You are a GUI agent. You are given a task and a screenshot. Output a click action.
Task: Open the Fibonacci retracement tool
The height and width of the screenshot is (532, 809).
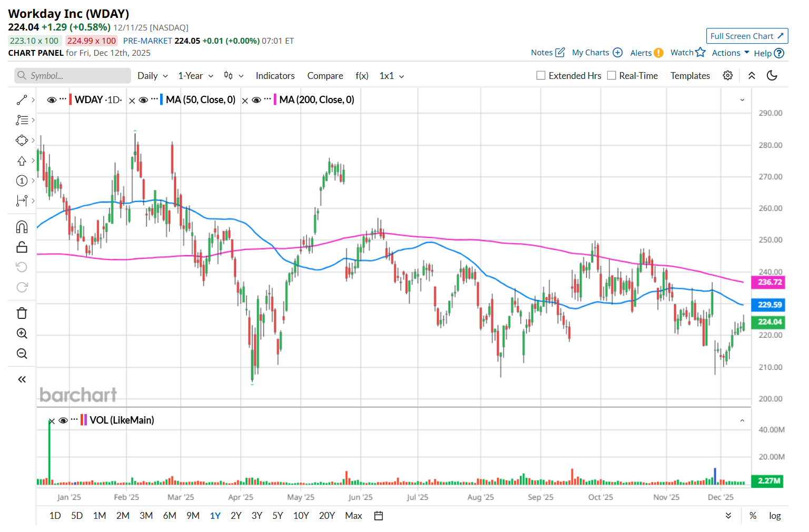pyautogui.click(x=22, y=120)
